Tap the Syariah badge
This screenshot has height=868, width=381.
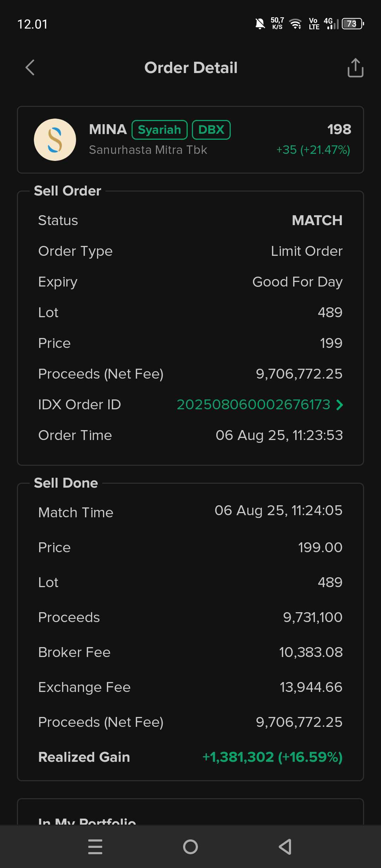click(x=159, y=130)
